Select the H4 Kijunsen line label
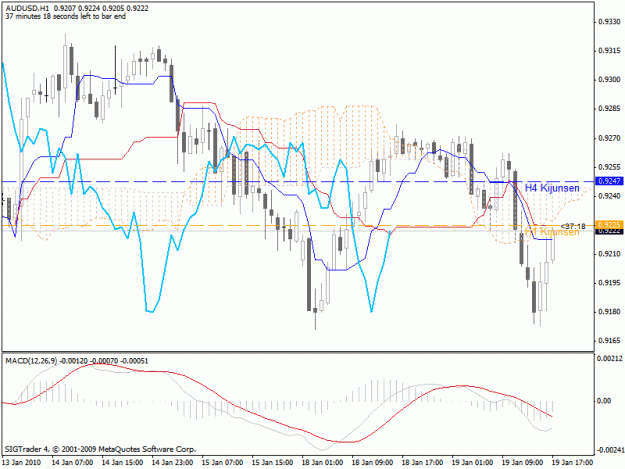Viewport: 625px width, 469px height. click(552, 188)
